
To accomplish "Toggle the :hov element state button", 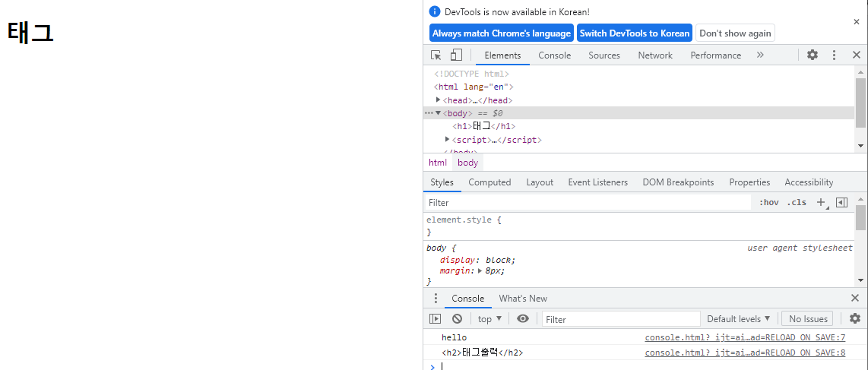I will tap(768, 202).
